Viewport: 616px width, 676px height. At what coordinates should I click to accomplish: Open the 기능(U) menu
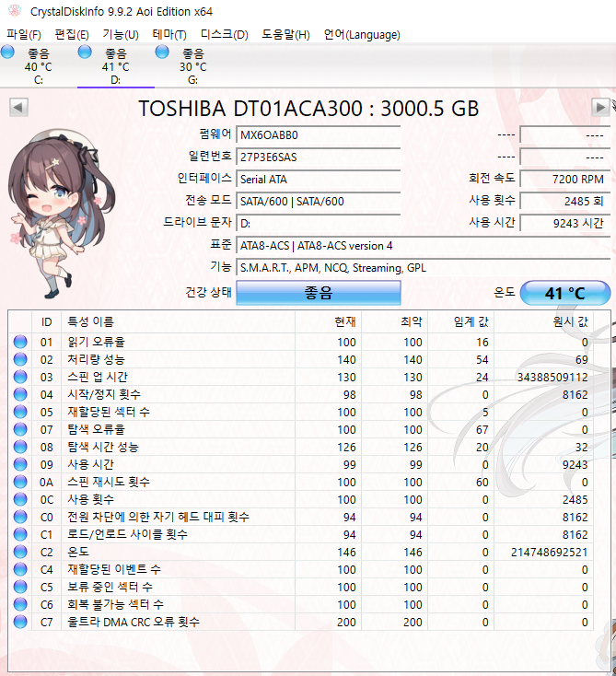tap(121, 34)
